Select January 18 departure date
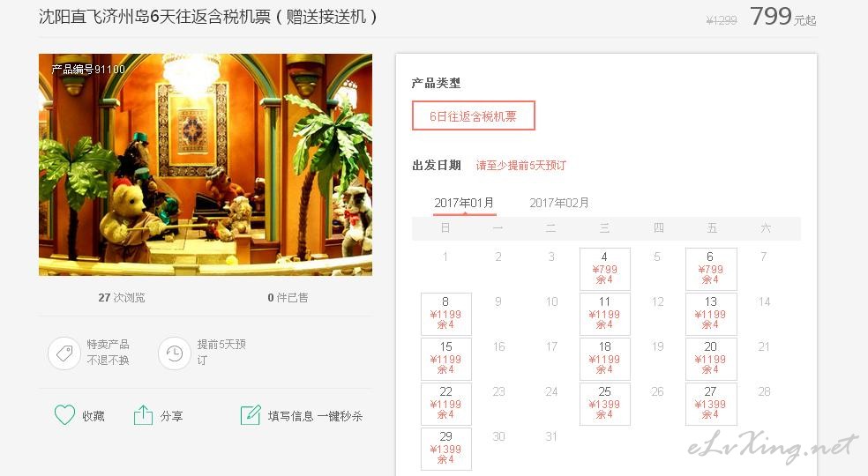The width and height of the screenshot is (868, 476). 604,359
